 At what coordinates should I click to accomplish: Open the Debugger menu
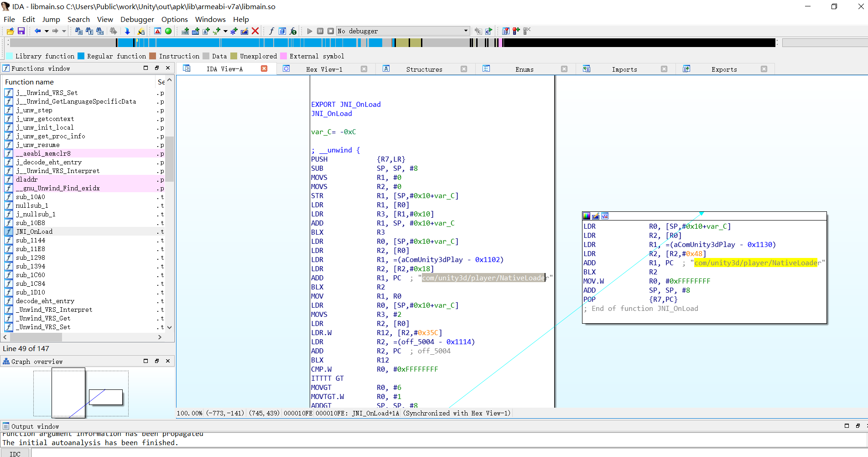[x=137, y=19]
